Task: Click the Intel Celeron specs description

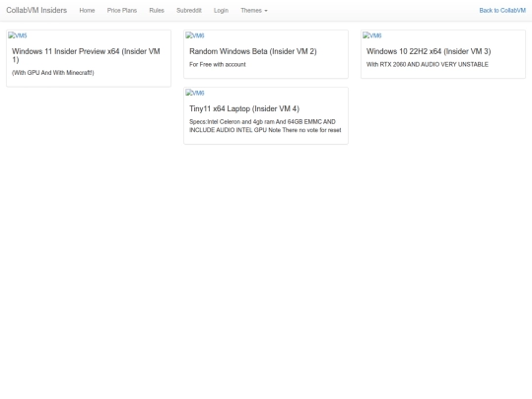Action: coord(265,126)
